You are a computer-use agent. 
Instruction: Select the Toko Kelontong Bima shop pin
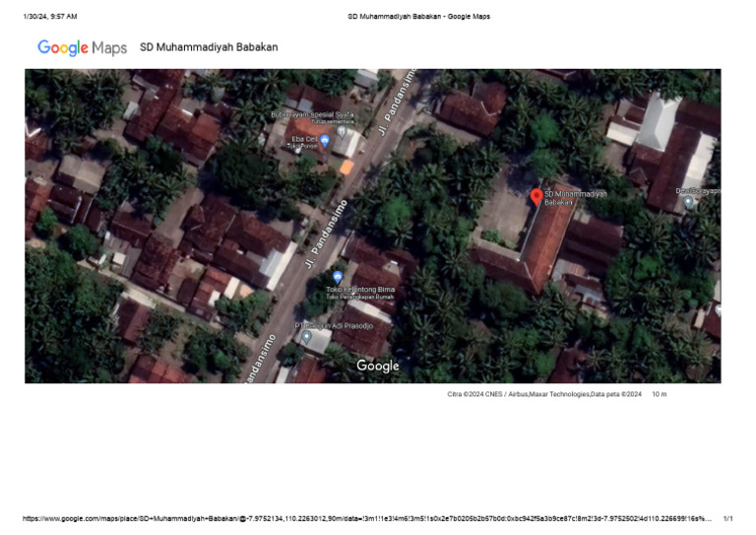coord(338,278)
